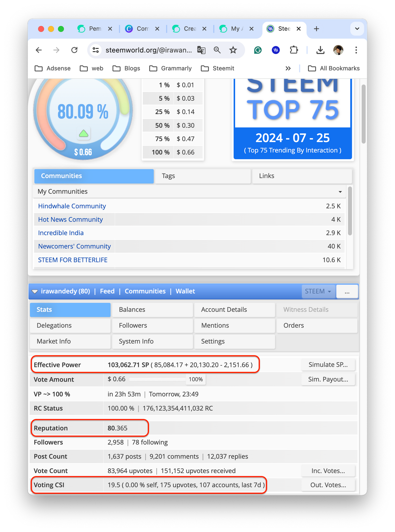Go back to the previous page
The image size is (395, 532).
[39, 50]
